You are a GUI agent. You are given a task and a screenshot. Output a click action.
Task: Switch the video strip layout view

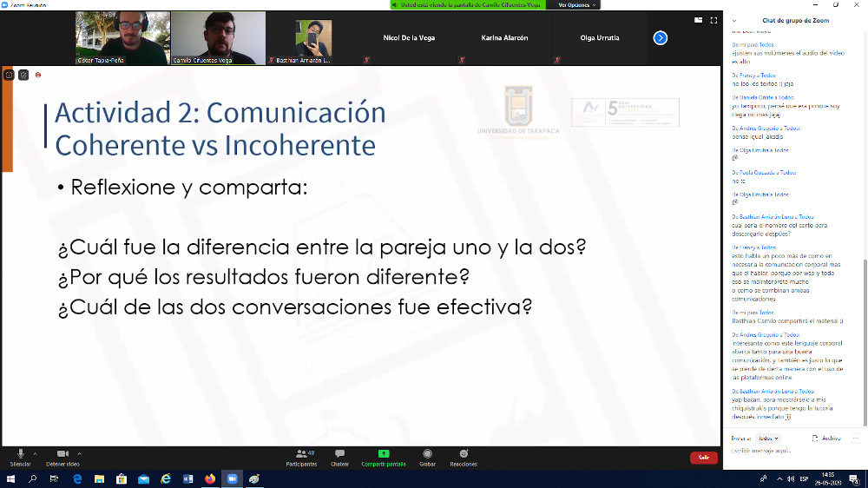coord(698,20)
